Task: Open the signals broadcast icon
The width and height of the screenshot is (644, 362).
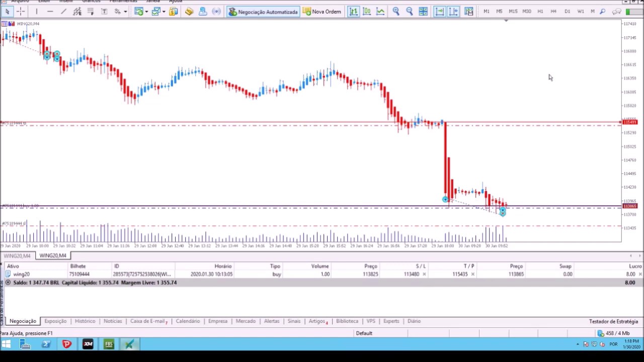Action: 216,11
